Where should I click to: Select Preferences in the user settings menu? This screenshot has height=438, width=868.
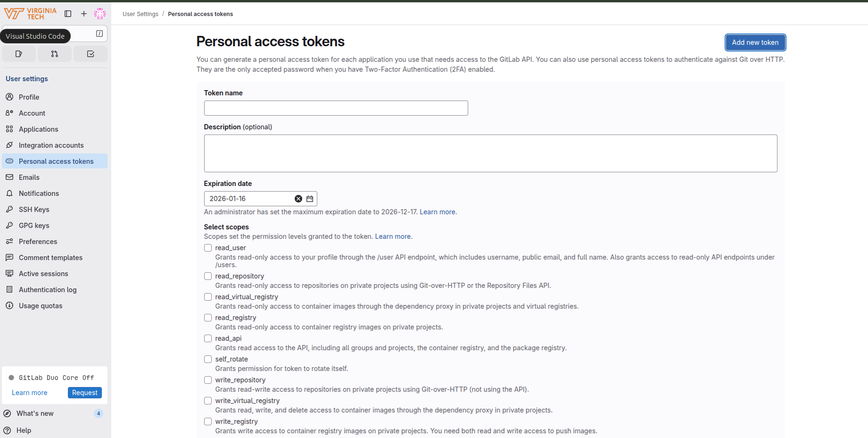(x=38, y=242)
